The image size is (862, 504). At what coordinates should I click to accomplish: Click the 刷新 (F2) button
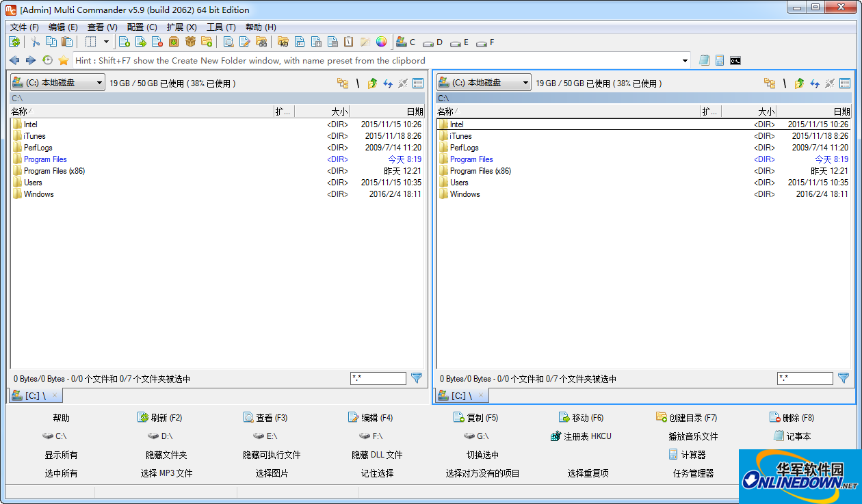tap(159, 418)
